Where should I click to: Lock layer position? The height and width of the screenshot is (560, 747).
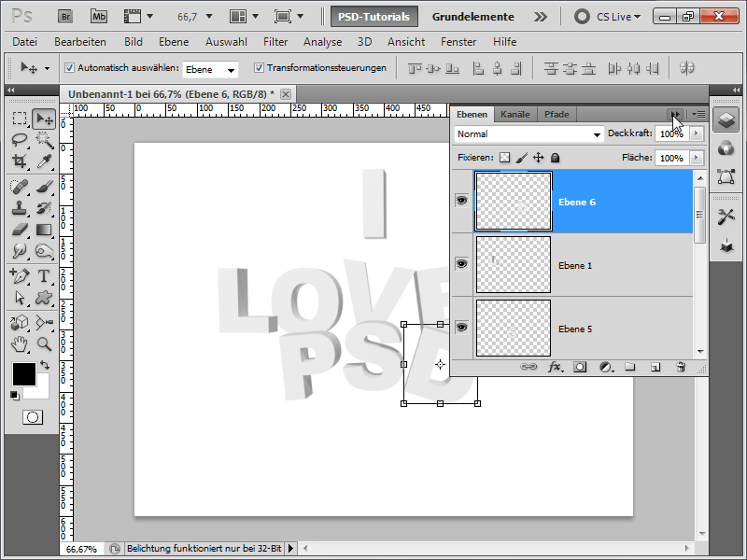(539, 158)
